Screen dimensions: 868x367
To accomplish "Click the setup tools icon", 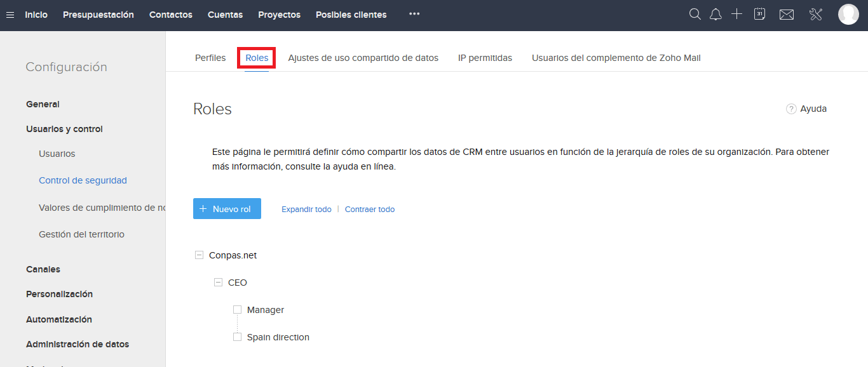I will pos(815,13).
